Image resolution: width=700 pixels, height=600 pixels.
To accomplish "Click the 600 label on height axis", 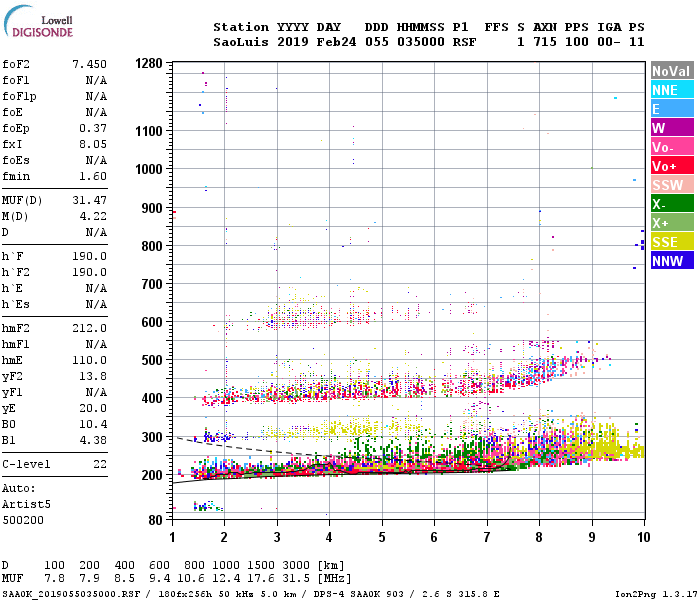I will coord(152,322).
